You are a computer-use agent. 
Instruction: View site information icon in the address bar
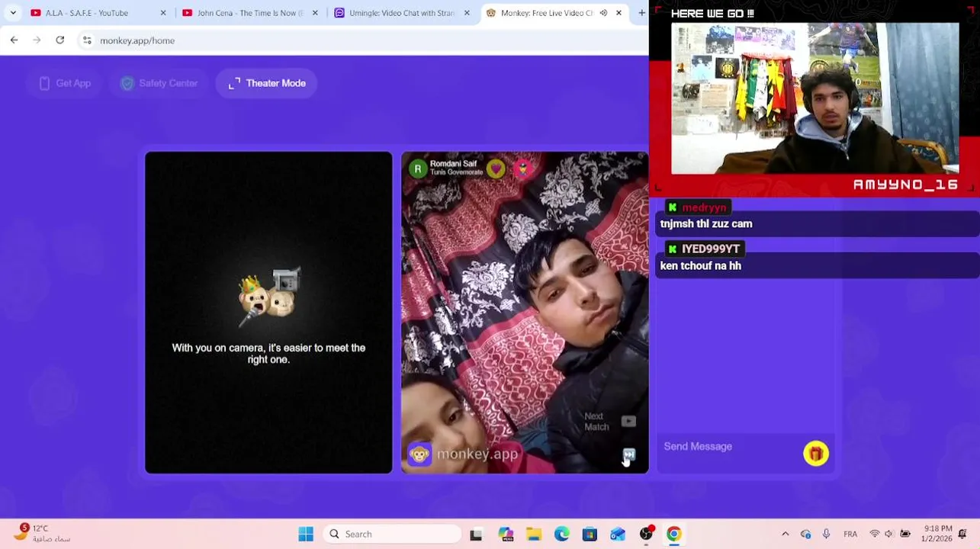[87, 40]
